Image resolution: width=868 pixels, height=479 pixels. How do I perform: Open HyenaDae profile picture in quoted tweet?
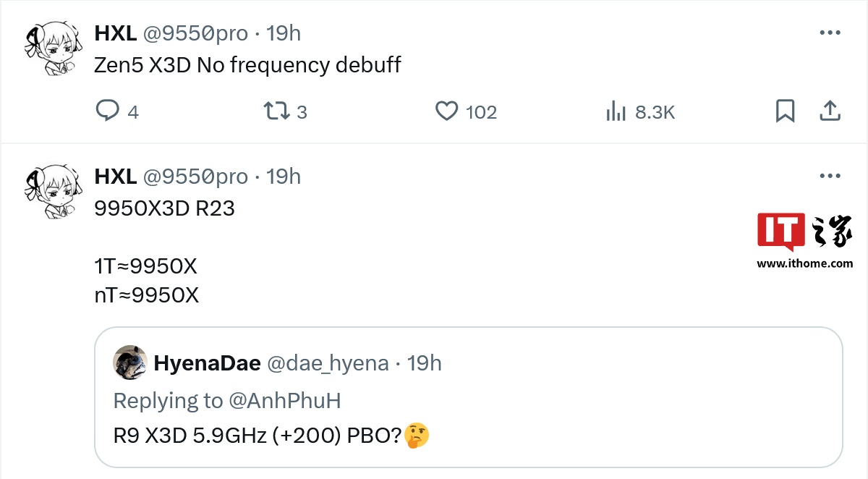click(x=131, y=363)
